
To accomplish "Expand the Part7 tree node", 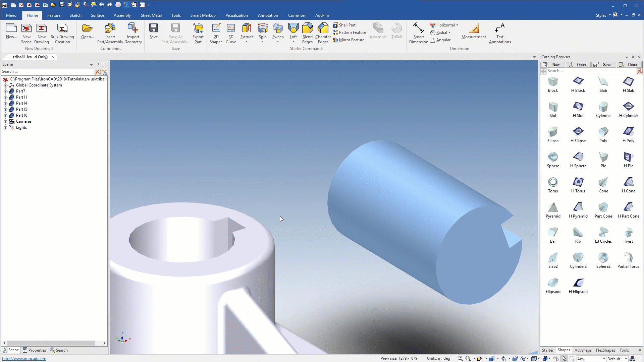I will (5, 92).
